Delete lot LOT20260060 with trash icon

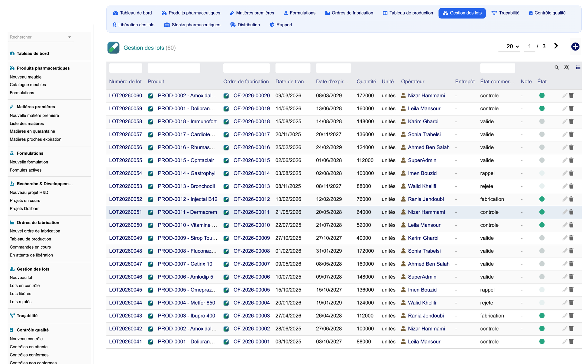[x=571, y=95]
